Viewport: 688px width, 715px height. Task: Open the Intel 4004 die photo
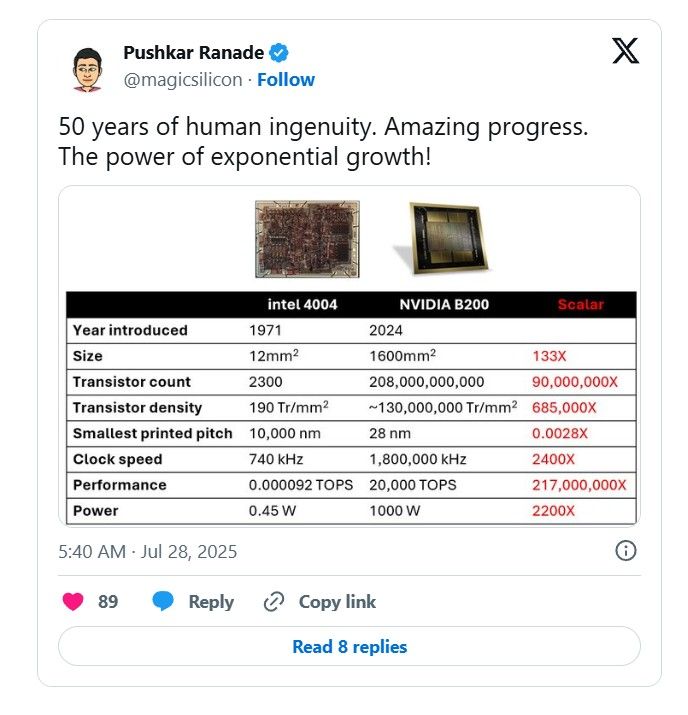click(307, 239)
